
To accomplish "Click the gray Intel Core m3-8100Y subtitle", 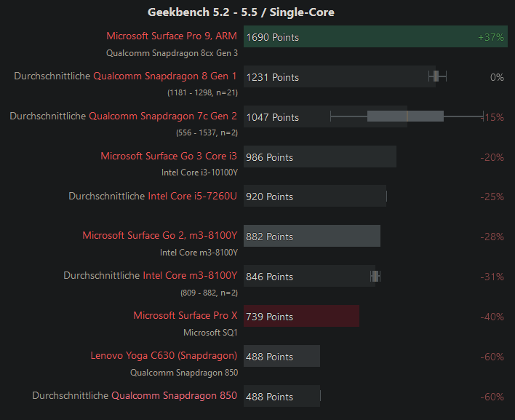I will [199, 253].
